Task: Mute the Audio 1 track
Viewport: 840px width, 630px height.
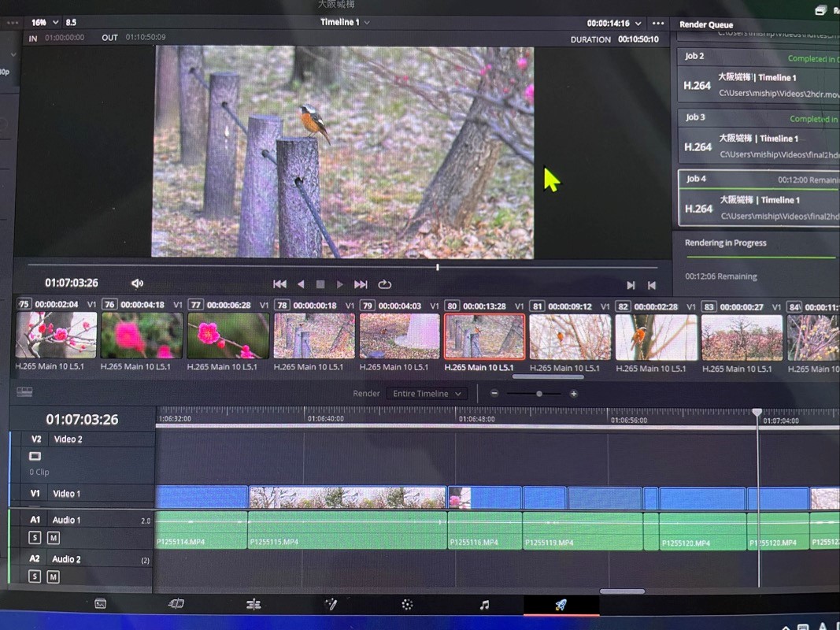Action: (53, 538)
